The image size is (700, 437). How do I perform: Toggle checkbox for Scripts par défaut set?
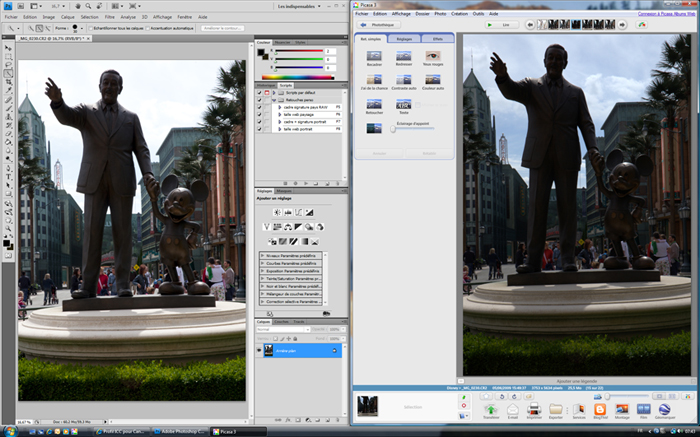[x=259, y=93]
